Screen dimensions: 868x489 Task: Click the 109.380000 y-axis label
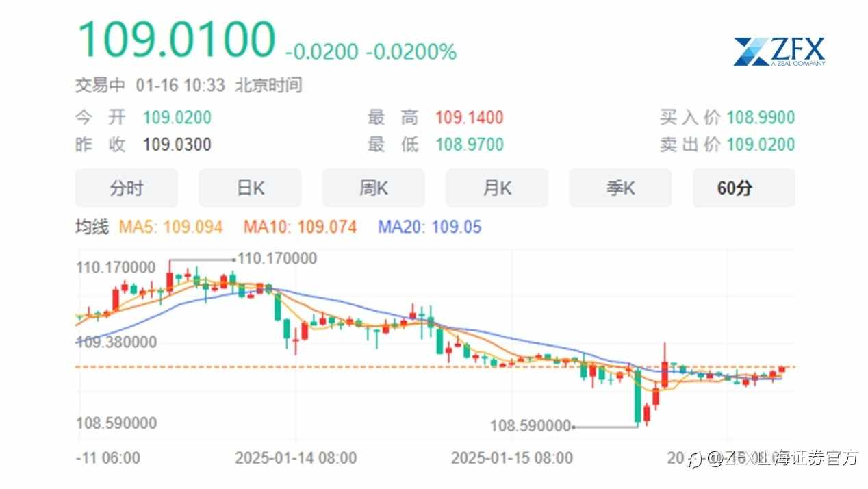(x=116, y=342)
